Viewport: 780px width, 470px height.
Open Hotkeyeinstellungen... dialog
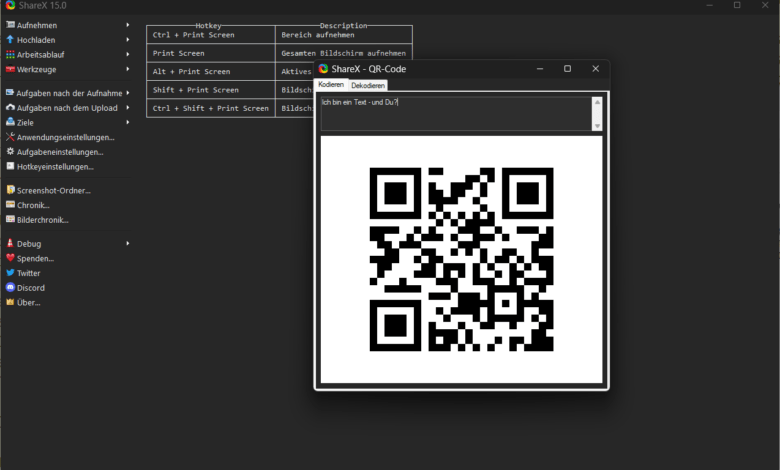(55, 167)
